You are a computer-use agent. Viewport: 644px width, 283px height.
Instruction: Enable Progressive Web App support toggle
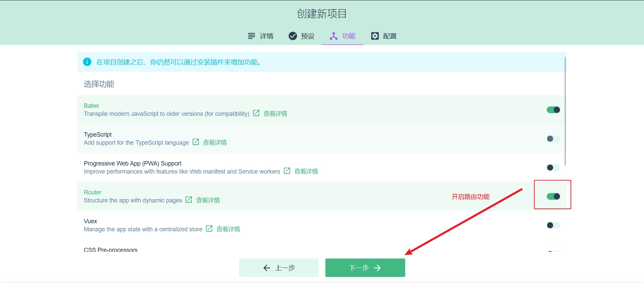tap(553, 168)
